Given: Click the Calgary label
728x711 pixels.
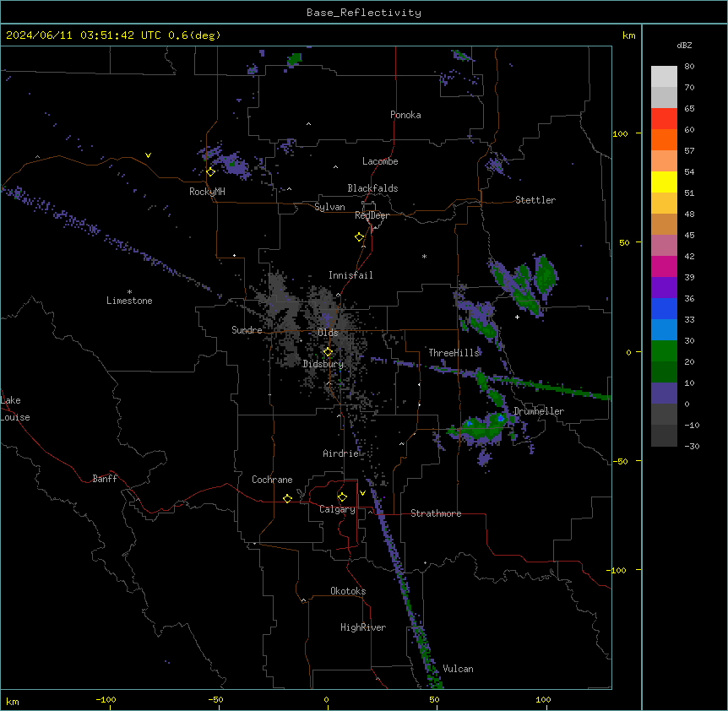Looking at the screenshot, I should 337,509.
